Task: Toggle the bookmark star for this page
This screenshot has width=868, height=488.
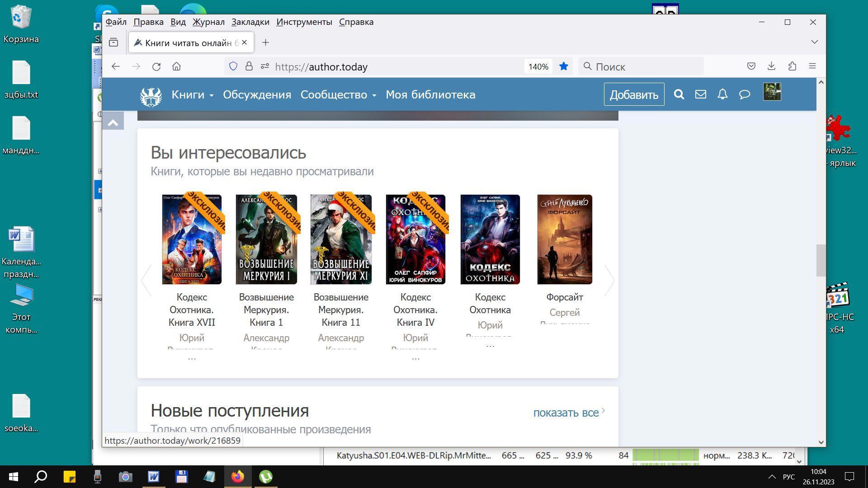Action: coord(563,67)
